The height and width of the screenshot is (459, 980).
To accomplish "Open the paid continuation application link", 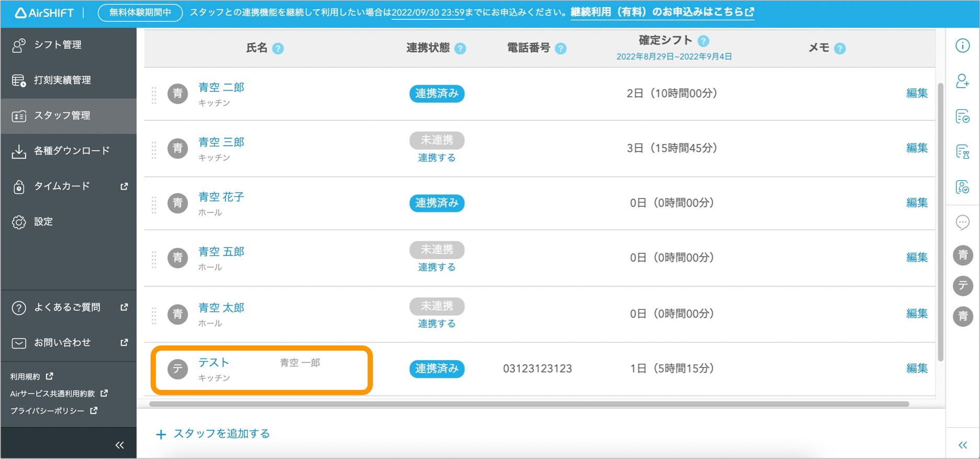I will point(662,12).
